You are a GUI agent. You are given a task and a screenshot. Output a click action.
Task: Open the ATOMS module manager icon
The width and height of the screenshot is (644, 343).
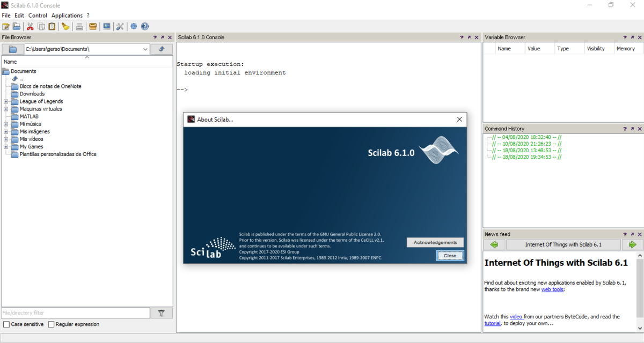click(93, 26)
